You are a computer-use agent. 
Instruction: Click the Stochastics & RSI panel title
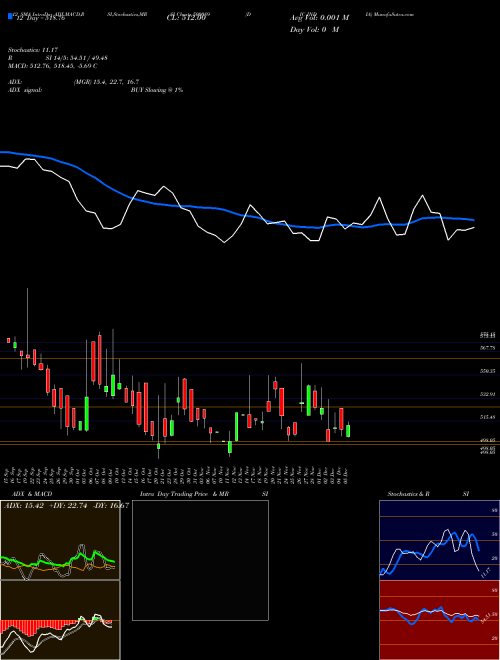pos(428,494)
